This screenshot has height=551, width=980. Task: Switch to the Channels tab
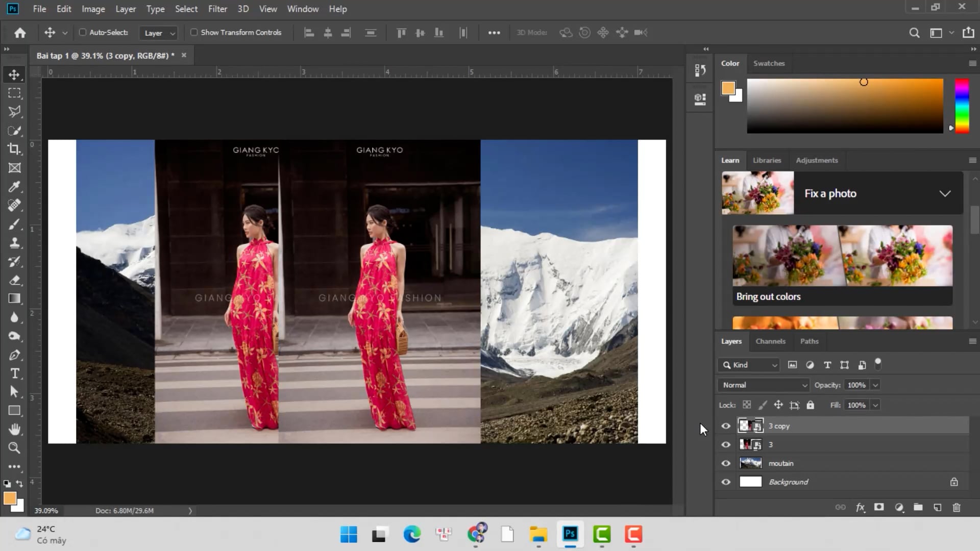click(x=771, y=341)
